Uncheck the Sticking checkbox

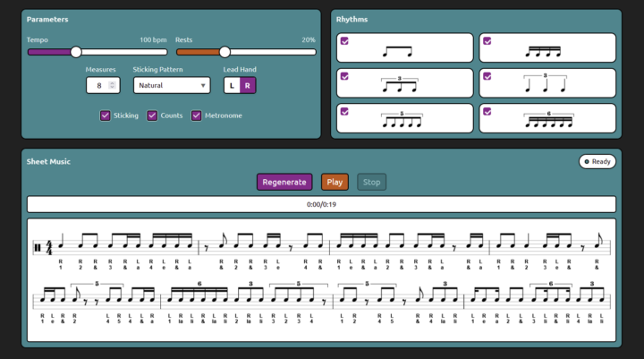coord(106,115)
